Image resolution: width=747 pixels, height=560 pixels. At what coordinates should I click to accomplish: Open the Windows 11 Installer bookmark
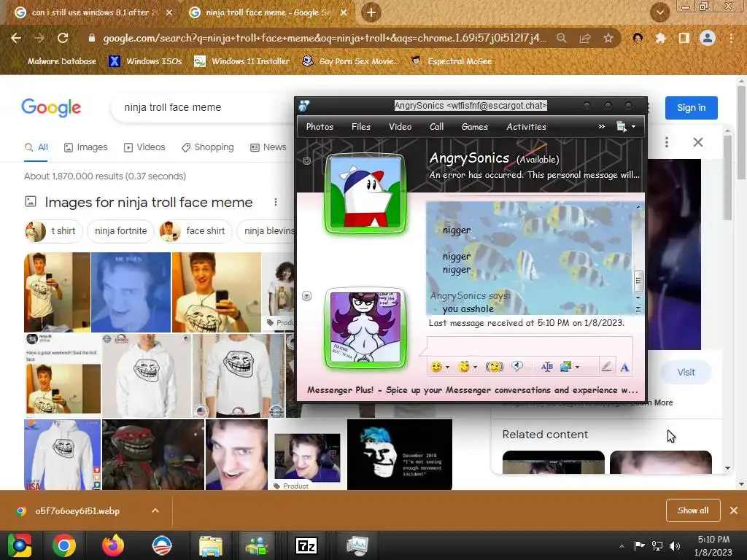coord(242,61)
